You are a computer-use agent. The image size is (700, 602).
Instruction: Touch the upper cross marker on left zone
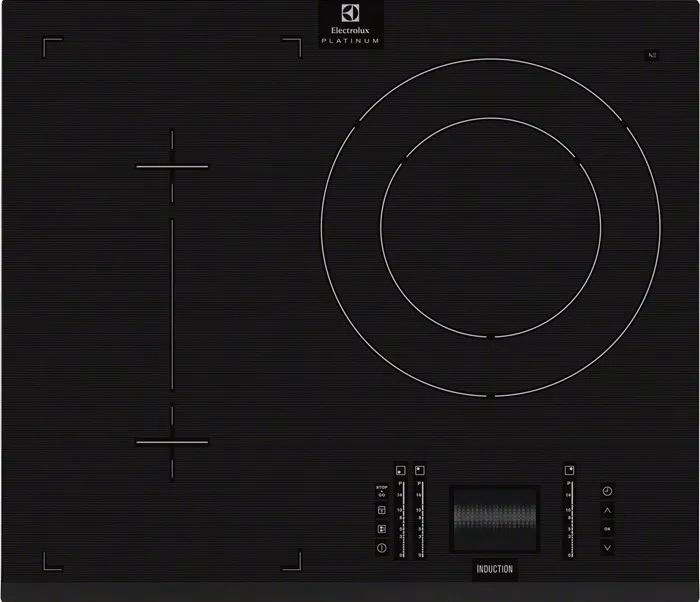[172, 167]
